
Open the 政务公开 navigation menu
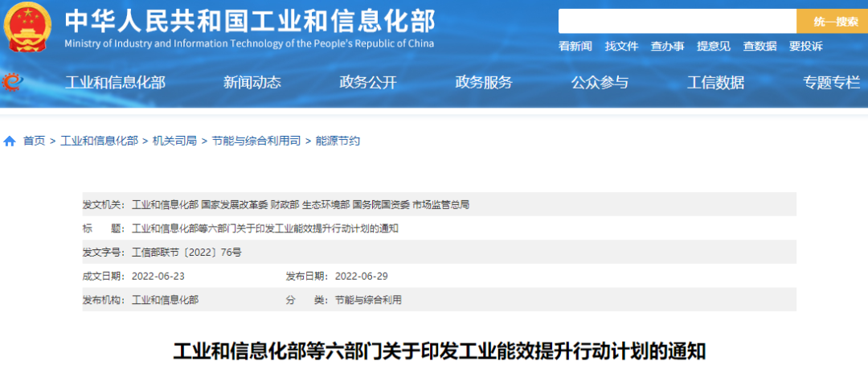click(368, 82)
